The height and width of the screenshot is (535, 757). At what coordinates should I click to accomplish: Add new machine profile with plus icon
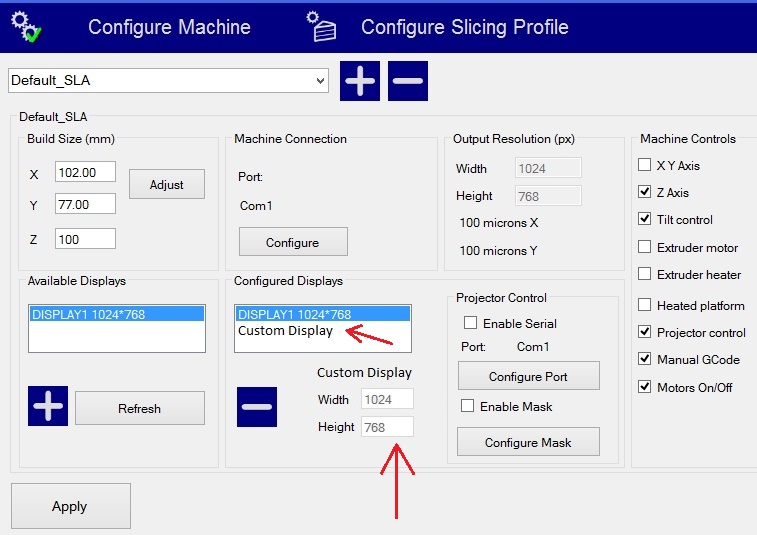pos(360,81)
